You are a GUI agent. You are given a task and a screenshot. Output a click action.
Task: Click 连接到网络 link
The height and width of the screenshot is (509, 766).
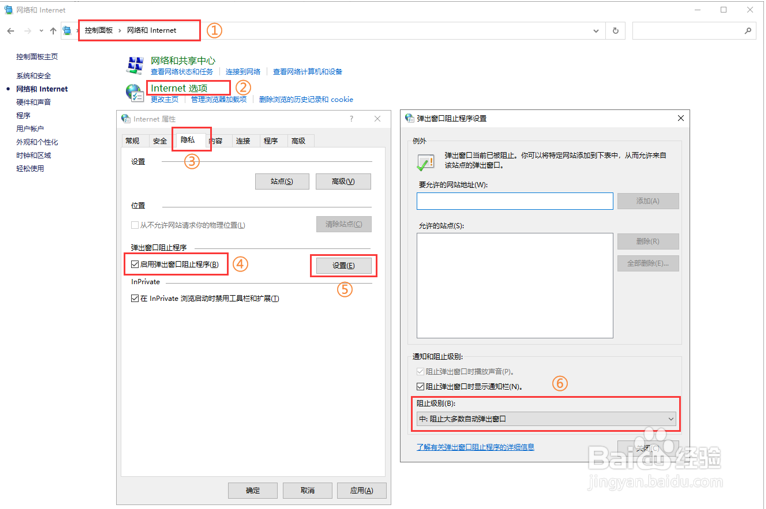(243, 72)
